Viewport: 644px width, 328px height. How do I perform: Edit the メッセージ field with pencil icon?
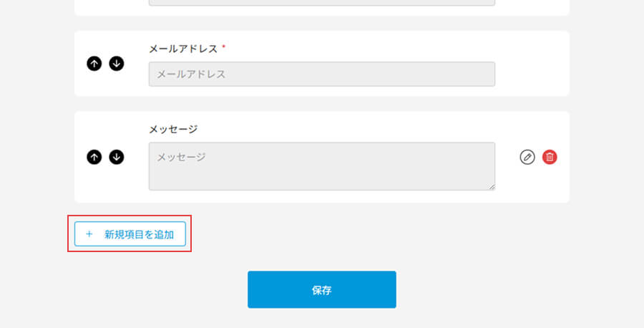(x=527, y=157)
